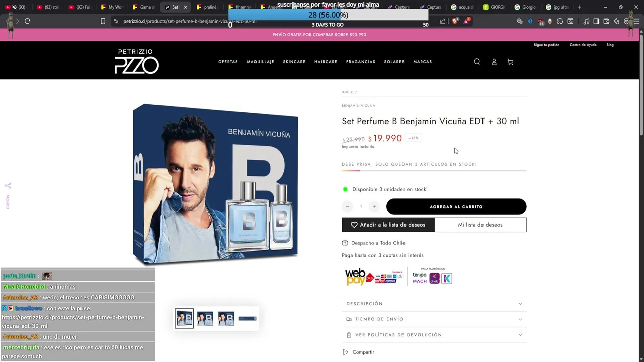Click the Compartir share icon
This screenshot has height=362, width=644.
pos(345,352)
